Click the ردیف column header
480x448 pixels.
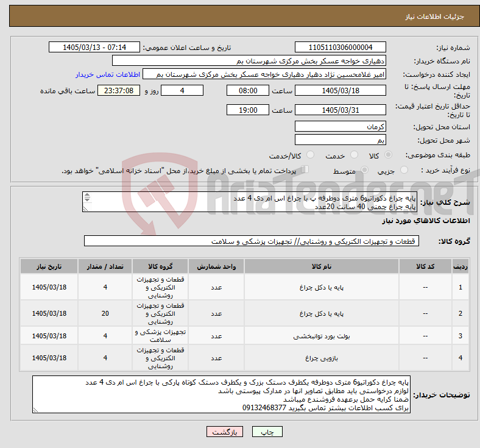point(460,266)
